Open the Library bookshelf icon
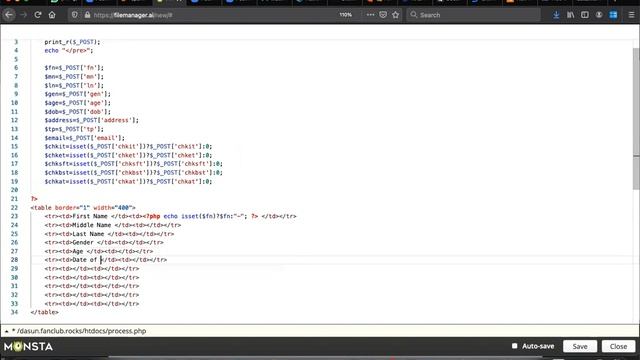The image size is (640, 360). (x=570, y=15)
